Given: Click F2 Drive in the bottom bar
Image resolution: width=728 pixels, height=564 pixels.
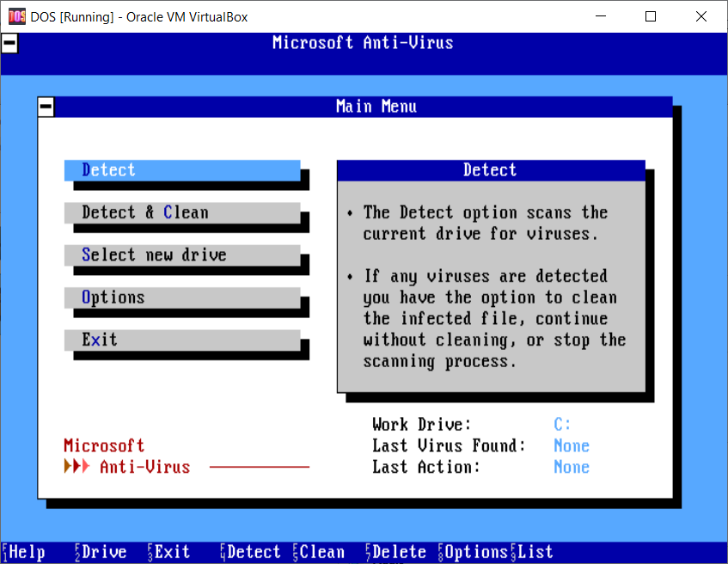Looking at the screenshot, I should (x=101, y=552).
